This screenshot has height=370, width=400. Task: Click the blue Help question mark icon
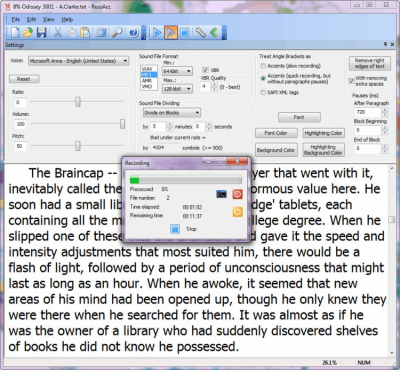pyautogui.click(x=133, y=32)
